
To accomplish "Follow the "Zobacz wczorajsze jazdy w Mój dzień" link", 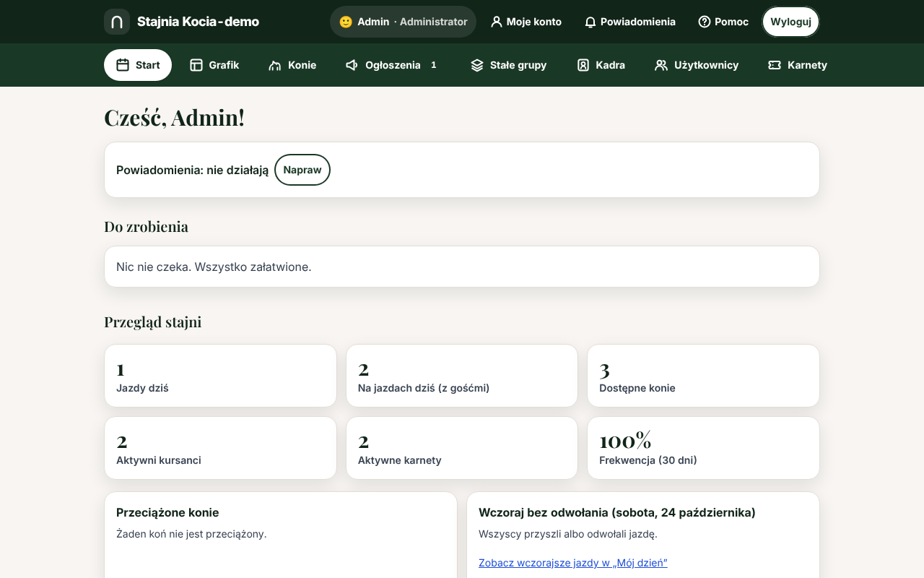I will pyautogui.click(x=573, y=563).
